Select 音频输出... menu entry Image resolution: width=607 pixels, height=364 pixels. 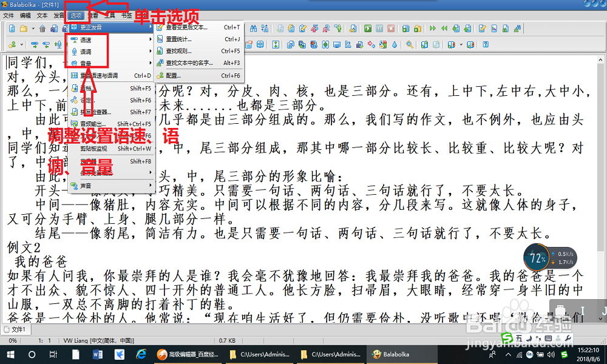112,124
